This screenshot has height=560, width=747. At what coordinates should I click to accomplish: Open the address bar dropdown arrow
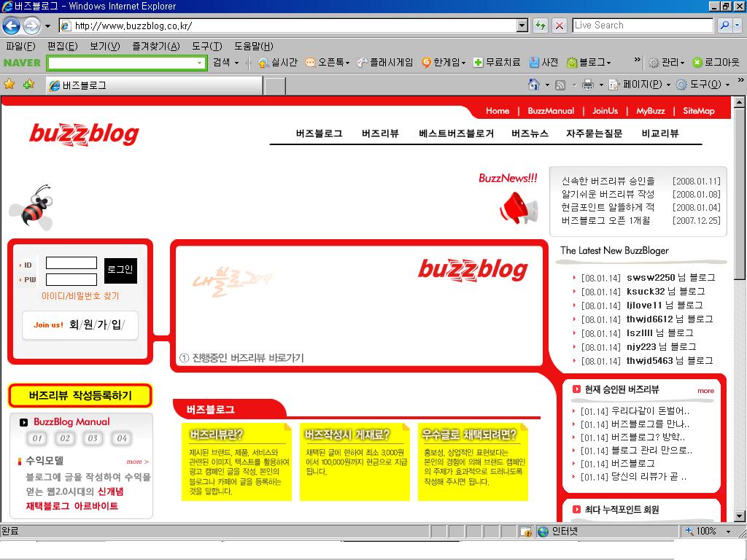coord(522,26)
